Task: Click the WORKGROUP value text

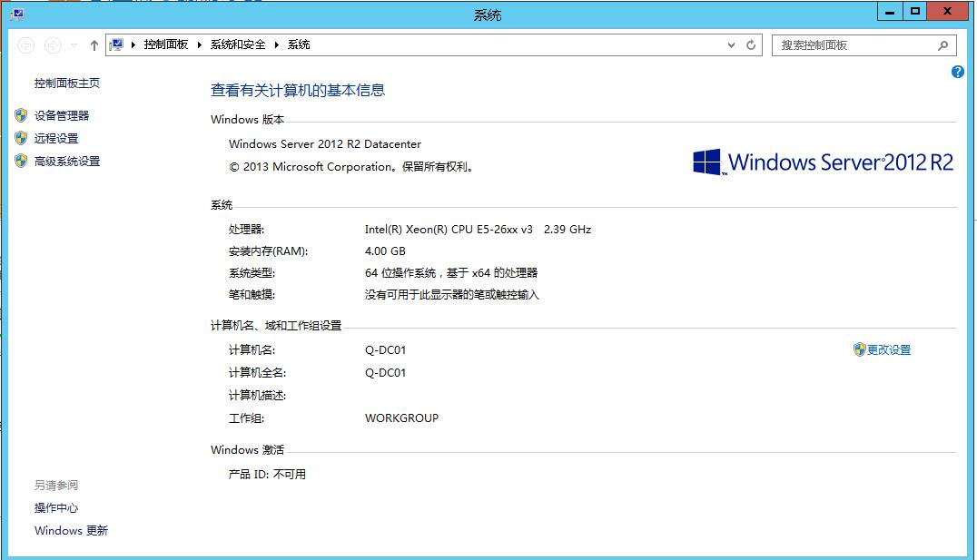Action: tap(401, 418)
